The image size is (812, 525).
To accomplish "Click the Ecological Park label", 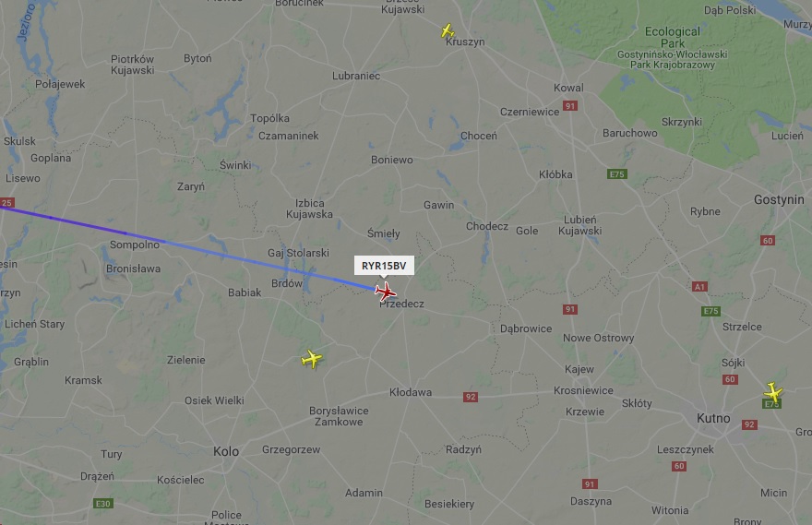I will click(x=672, y=37).
